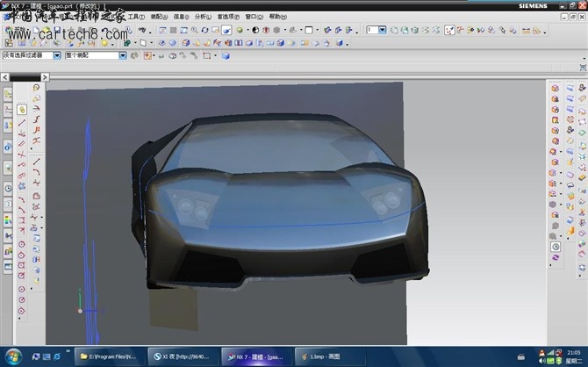Click the white background color square
The width and height of the screenshot is (588, 367).
point(309,31)
